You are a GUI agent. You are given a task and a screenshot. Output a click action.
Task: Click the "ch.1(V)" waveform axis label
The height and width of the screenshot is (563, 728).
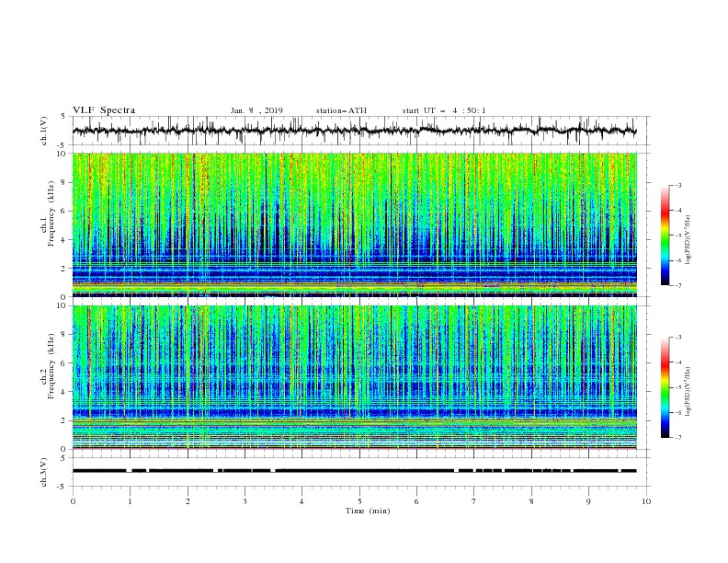point(44,131)
